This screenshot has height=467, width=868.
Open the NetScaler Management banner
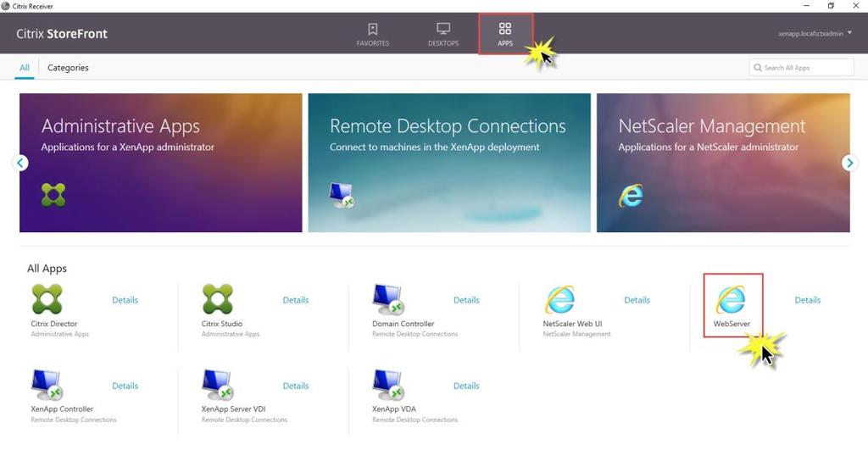tap(723, 163)
